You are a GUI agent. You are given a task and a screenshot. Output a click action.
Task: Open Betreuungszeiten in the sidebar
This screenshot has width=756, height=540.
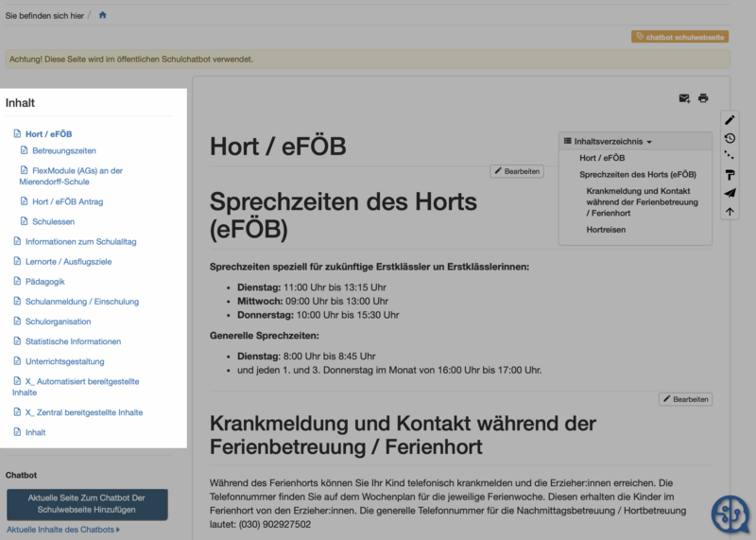click(x=64, y=150)
